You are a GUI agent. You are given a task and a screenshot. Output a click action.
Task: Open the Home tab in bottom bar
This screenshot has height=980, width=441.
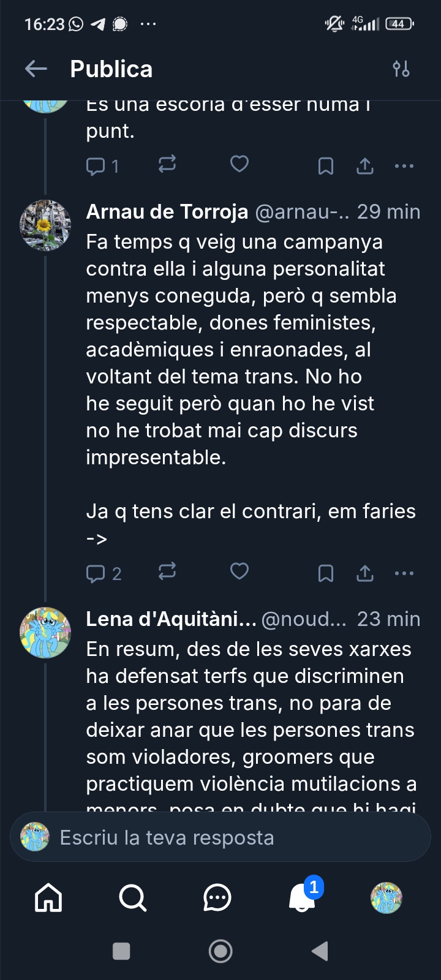point(48,899)
